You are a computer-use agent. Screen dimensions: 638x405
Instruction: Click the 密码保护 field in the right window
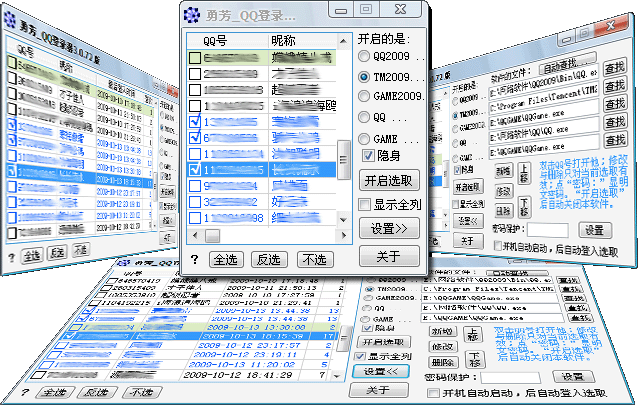(548, 230)
